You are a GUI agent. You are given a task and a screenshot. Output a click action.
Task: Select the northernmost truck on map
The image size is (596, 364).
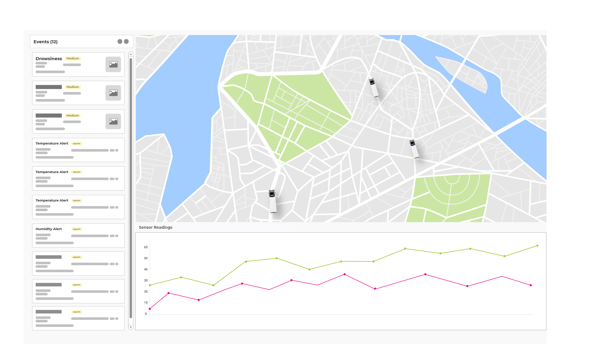point(374,88)
